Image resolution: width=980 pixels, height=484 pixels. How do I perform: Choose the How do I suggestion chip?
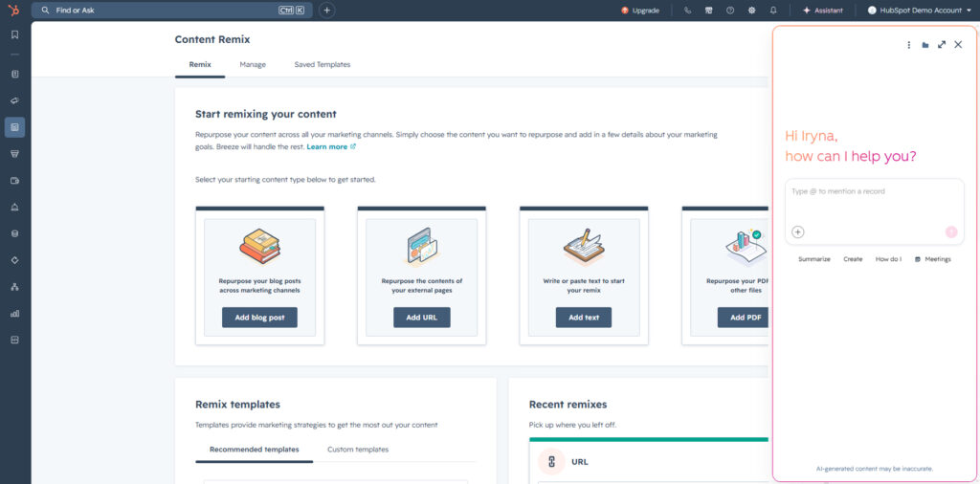889,259
